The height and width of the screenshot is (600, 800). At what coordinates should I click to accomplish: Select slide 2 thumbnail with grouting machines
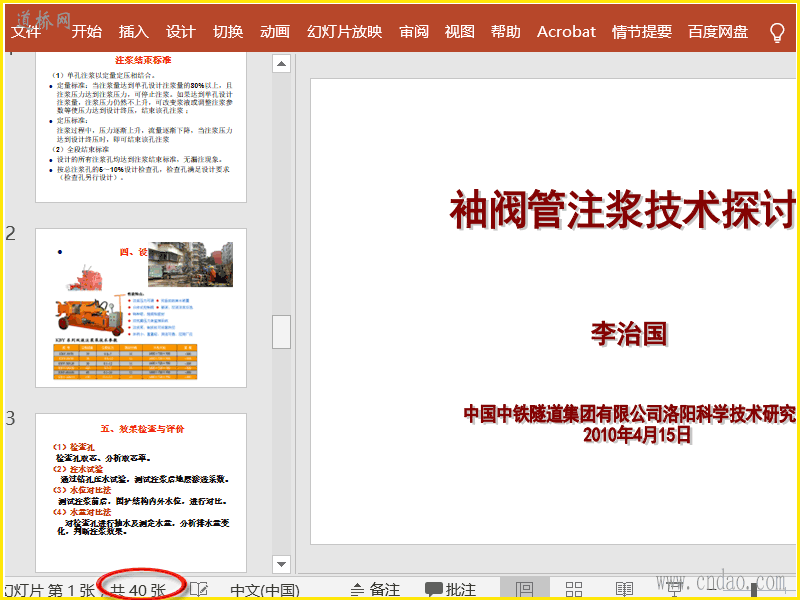pyautogui.click(x=141, y=308)
